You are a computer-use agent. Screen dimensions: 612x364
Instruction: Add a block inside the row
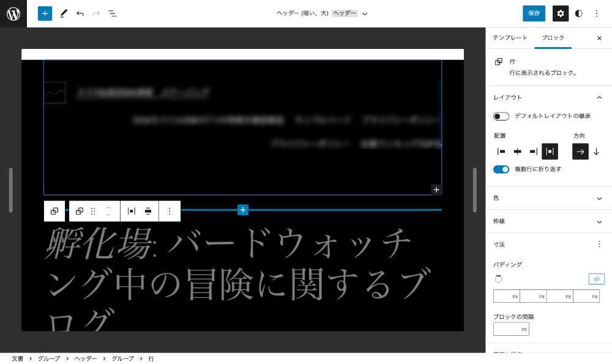(436, 190)
